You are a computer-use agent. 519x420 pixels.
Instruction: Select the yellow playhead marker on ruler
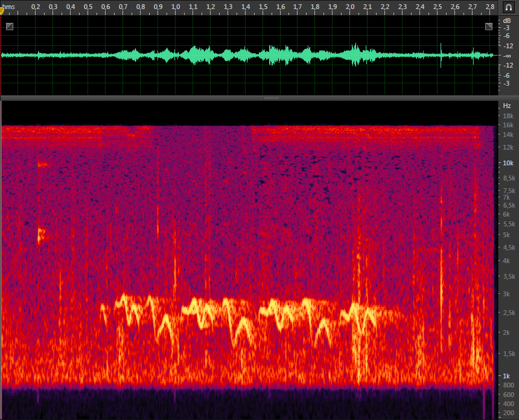click(1, 11)
